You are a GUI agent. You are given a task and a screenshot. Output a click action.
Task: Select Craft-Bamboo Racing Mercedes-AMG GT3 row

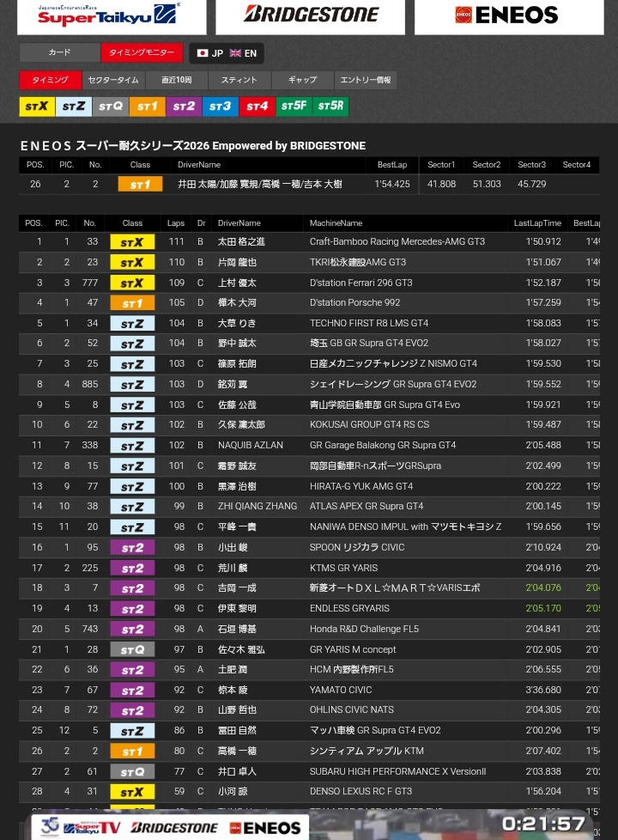[x=310, y=241]
